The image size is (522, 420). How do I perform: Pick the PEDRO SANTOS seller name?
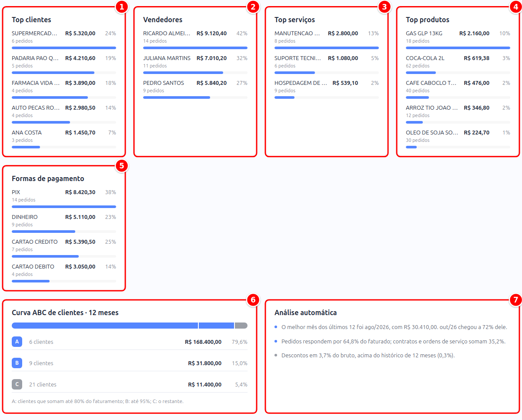(x=164, y=83)
